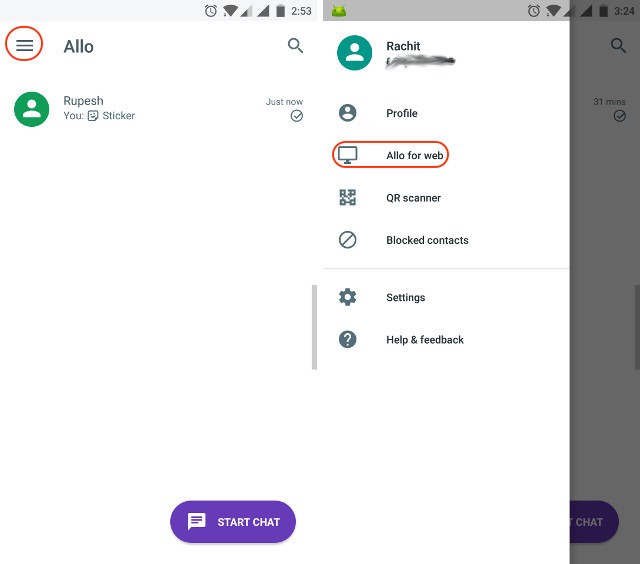This screenshot has height=564, width=640.
Task: Tap the QR scanner code icon
Action: (x=347, y=198)
